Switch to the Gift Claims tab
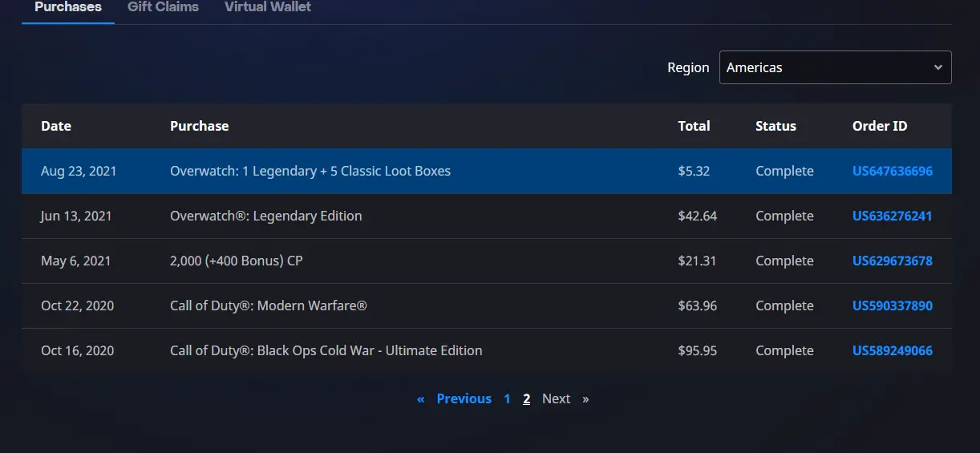The width and height of the screenshot is (980, 453). point(163,7)
